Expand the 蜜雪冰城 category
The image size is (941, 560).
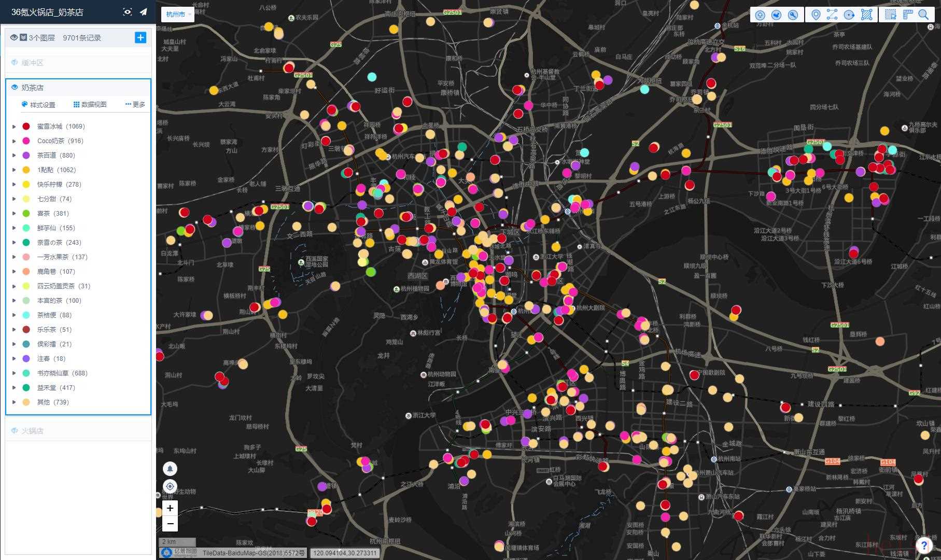(15, 127)
